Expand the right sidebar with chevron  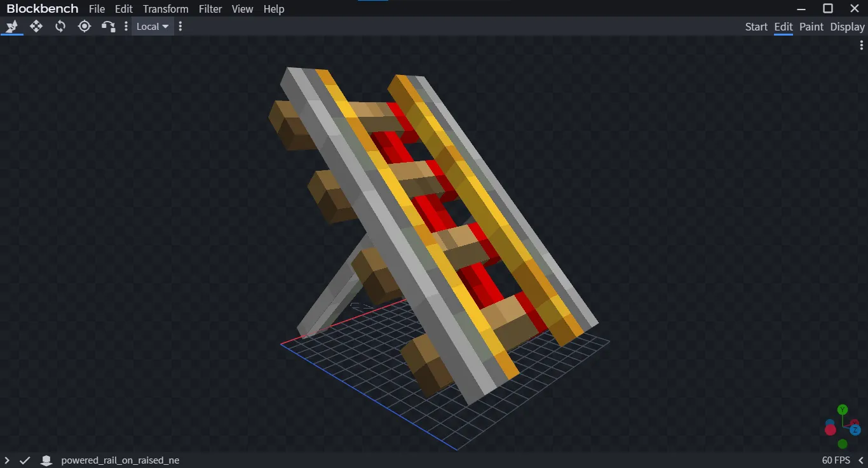[x=861, y=460]
